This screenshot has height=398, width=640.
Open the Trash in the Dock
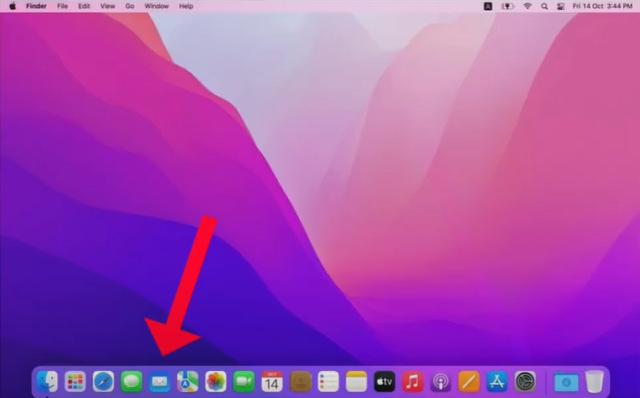click(594, 381)
